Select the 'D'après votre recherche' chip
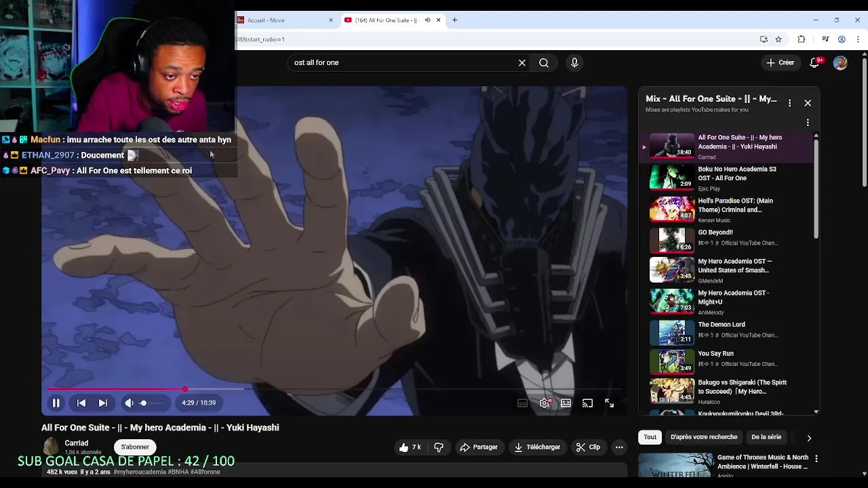868x488 pixels. point(704,437)
